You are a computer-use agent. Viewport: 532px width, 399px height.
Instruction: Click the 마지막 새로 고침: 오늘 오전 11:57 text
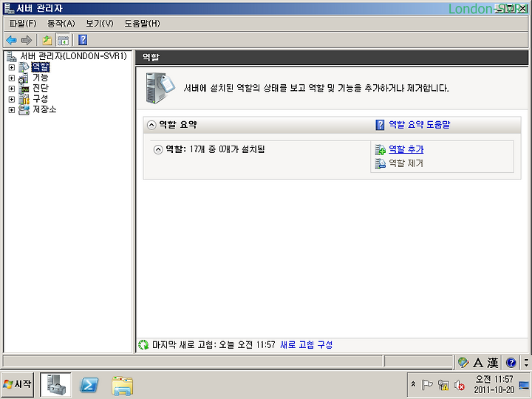(x=214, y=345)
